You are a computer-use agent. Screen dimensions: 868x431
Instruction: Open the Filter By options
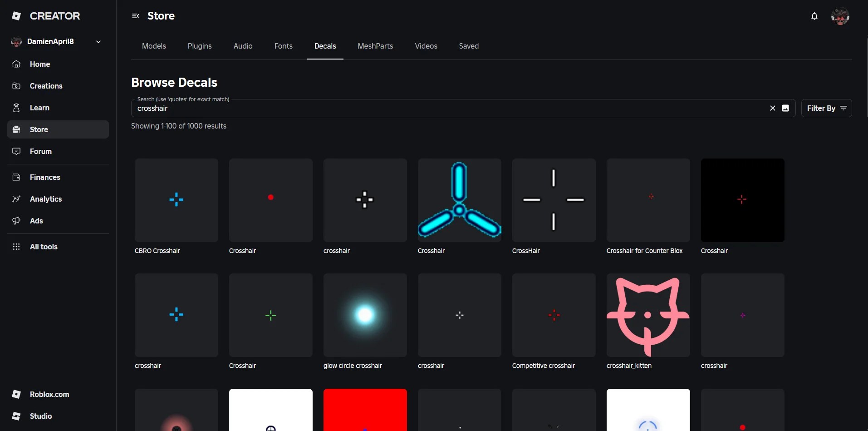click(x=827, y=108)
